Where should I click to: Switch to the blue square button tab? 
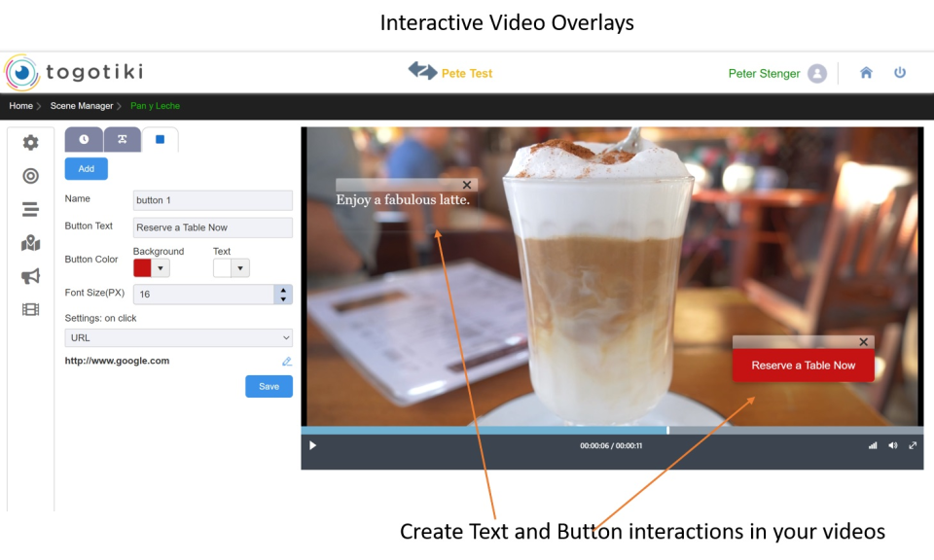click(x=159, y=139)
